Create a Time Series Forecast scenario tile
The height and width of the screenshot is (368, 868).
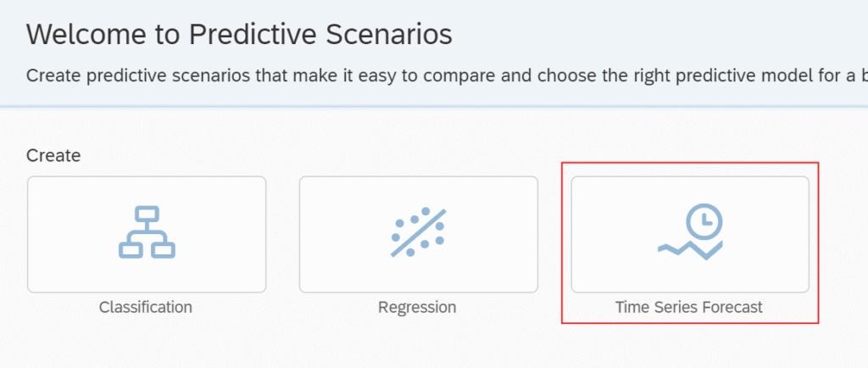coord(690,235)
